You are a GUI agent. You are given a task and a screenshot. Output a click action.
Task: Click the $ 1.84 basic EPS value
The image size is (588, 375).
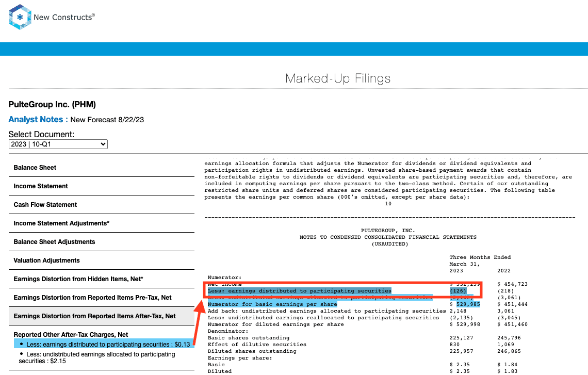pyautogui.click(x=508, y=365)
